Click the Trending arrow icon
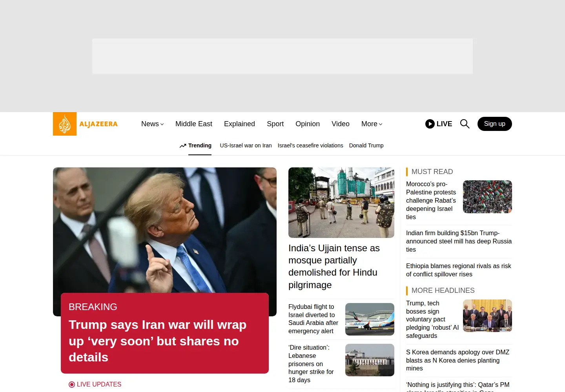 coord(183,145)
